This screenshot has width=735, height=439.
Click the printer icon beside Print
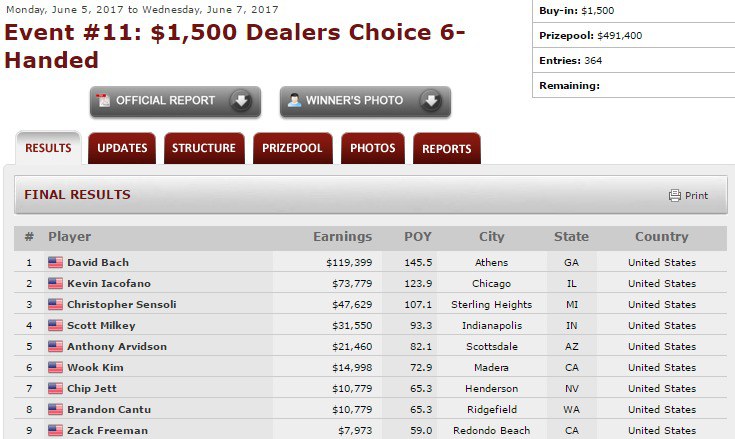tap(675, 196)
